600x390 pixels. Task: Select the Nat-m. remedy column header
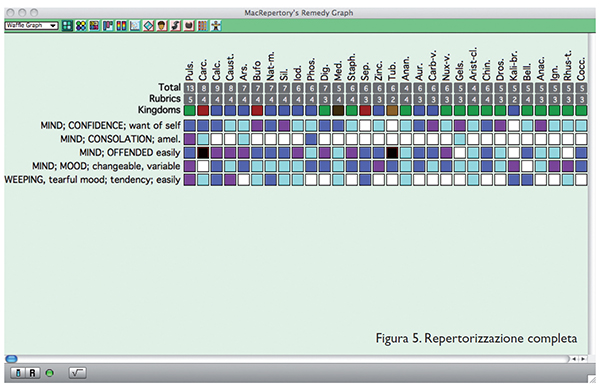click(x=271, y=66)
